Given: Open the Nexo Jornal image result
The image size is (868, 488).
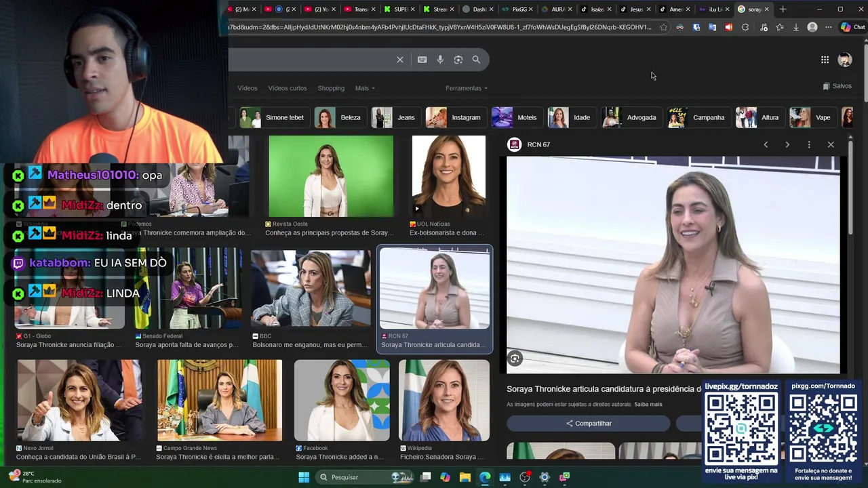Looking at the screenshot, I should point(80,401).
